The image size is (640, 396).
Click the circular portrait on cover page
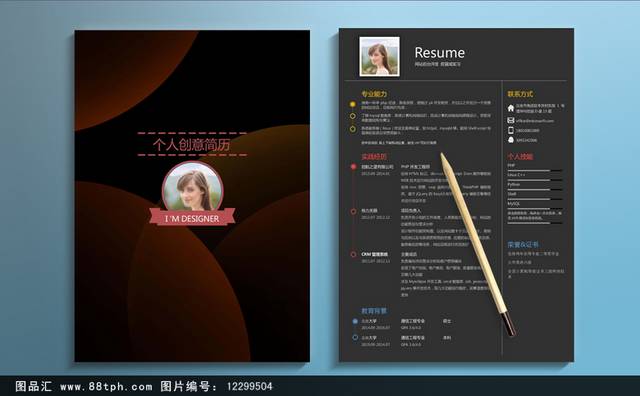[x=193, y=187]
